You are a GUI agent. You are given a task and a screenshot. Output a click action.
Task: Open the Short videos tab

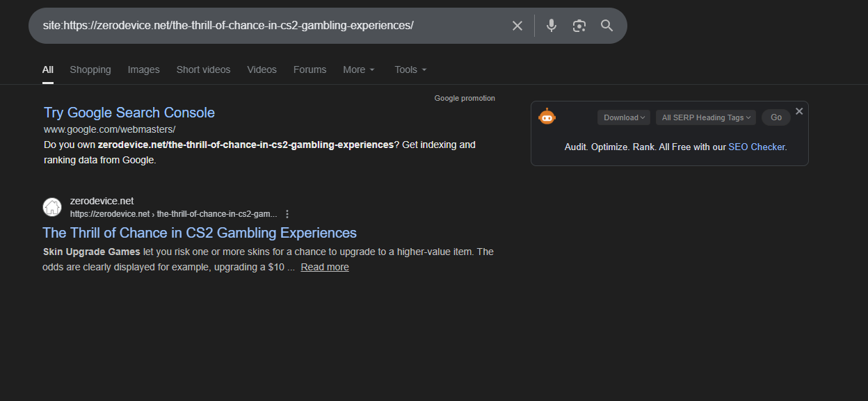coord(203,69)
